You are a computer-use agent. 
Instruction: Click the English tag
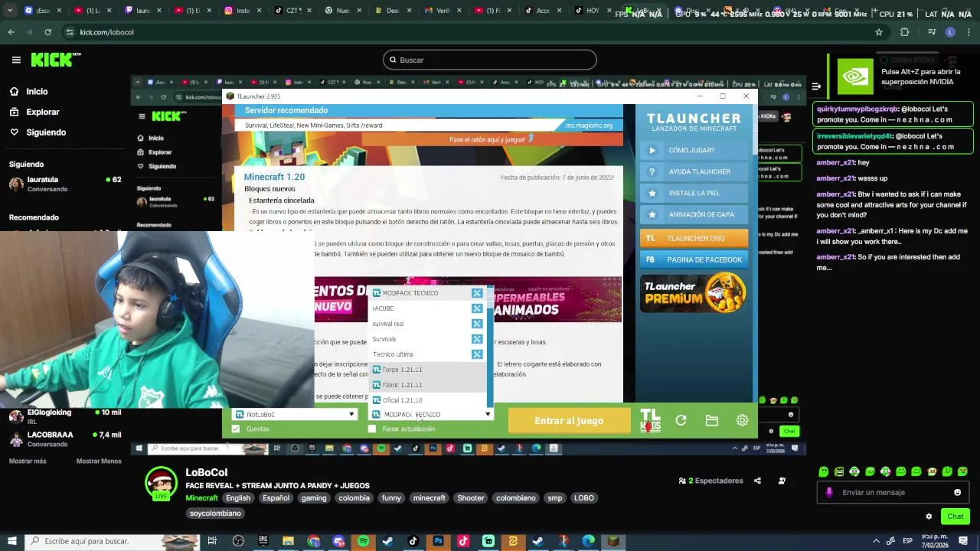[237, 498]
